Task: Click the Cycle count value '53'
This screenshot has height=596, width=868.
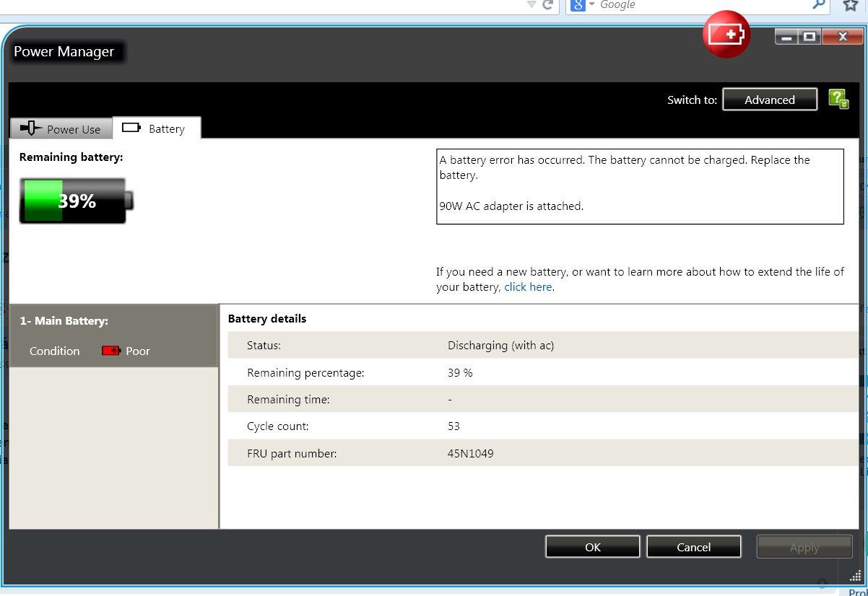Action: pyautogui.click(x=453, y=426)
